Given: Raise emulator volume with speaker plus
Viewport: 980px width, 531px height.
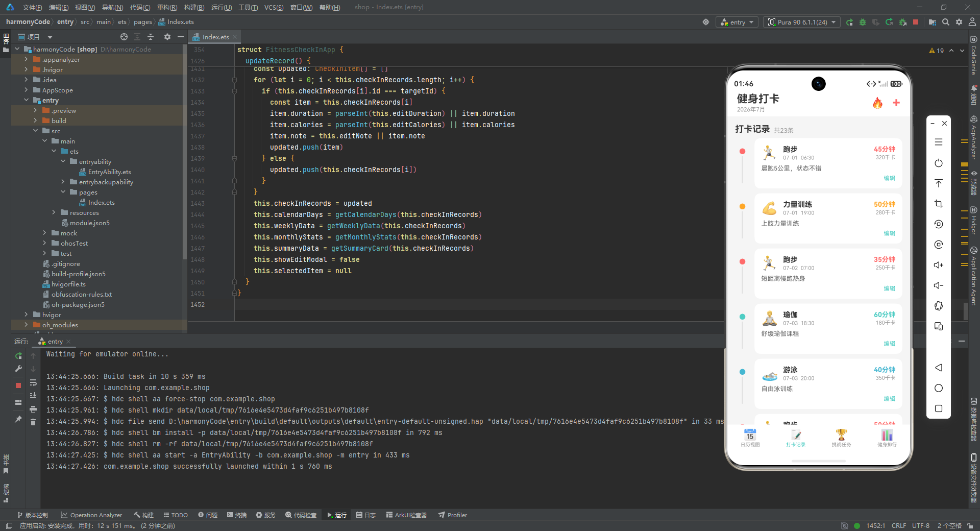Looking at the screenshot, I should (x=939, y=265).
